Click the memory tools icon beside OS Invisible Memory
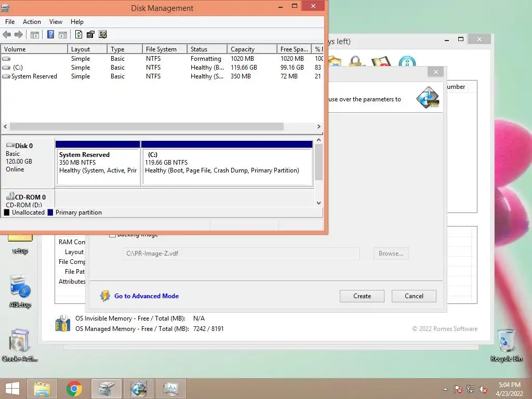 [x=63, y=323]
